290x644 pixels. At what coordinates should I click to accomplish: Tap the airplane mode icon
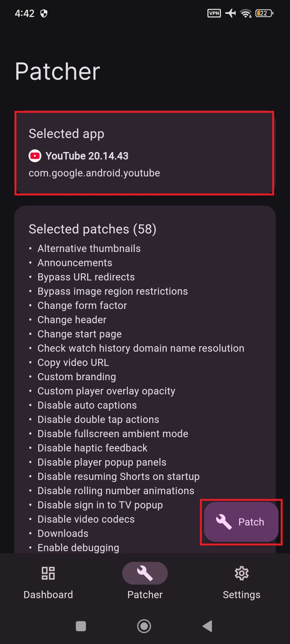tap(230, 13)
